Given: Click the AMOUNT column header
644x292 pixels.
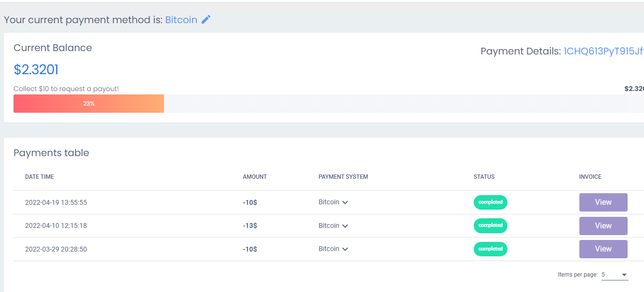Looking at the screenshot, I should [x=255, y=177].
